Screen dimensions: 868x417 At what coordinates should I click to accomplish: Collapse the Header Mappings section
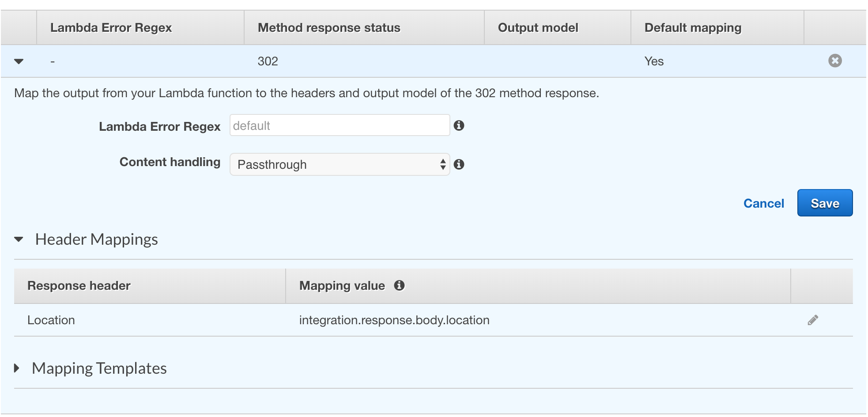[x=19, y=239]
